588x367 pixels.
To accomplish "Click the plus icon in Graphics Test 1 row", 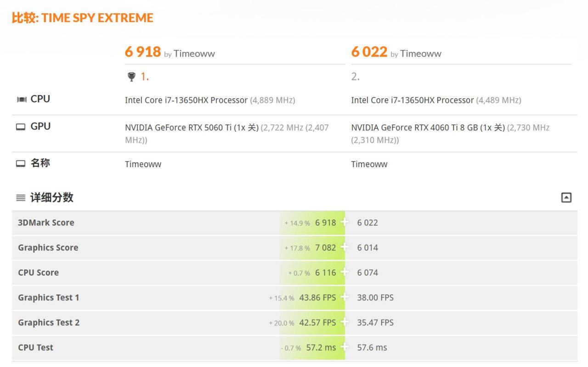I will [x=345, y=297].
